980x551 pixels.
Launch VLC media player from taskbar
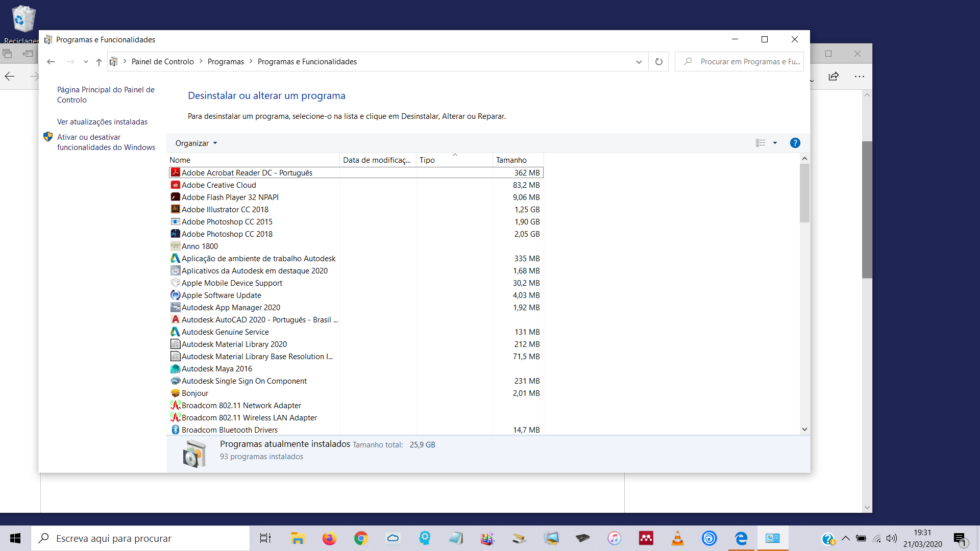(677, 538)
